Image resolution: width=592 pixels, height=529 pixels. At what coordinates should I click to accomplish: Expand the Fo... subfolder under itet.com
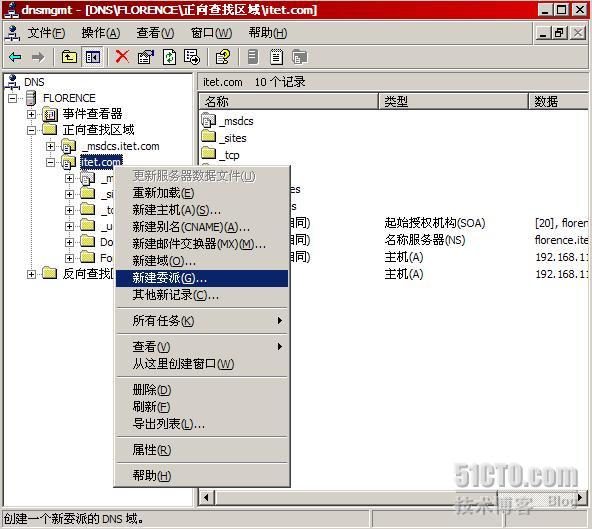[69, 258]
